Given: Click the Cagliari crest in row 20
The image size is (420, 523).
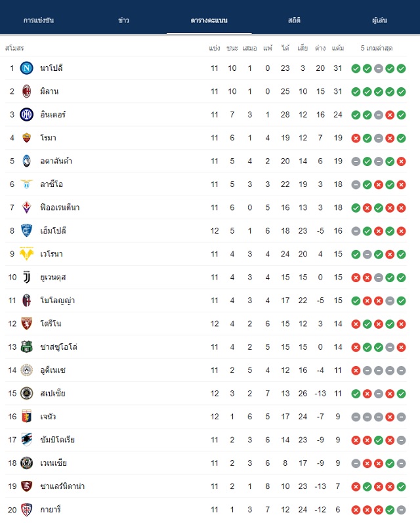Looking at the screenshot, I should pos(27,509).
